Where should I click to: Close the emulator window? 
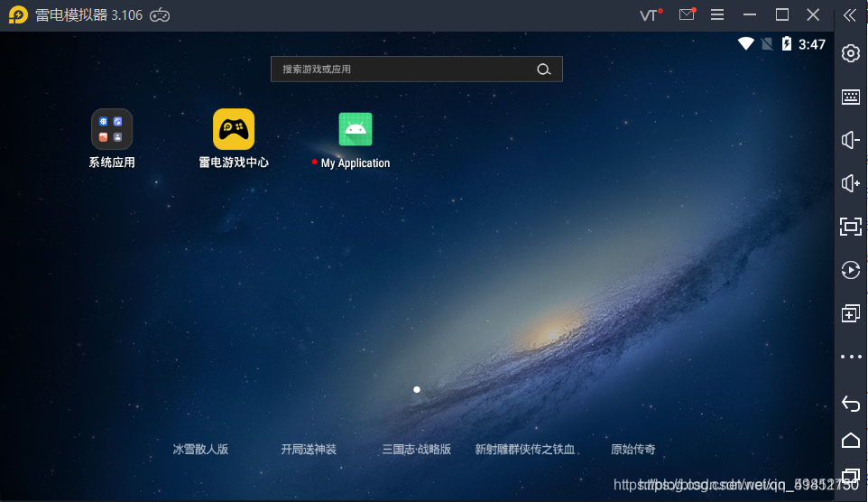point(813,15)
